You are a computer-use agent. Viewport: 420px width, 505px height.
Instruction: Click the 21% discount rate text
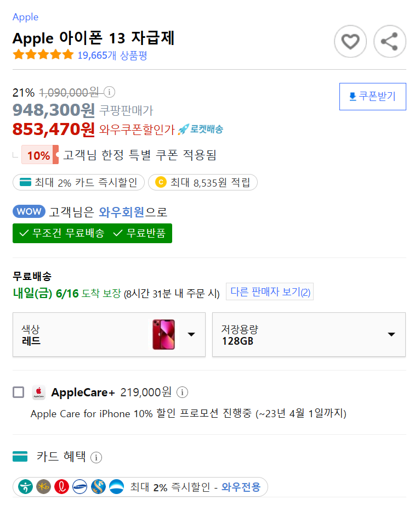click(x=24, y=93)
